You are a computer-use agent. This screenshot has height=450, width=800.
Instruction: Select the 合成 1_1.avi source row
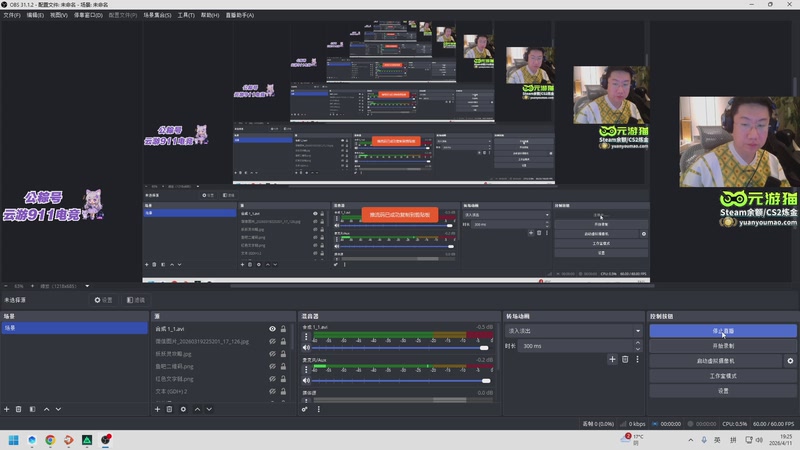pos(221,329)
